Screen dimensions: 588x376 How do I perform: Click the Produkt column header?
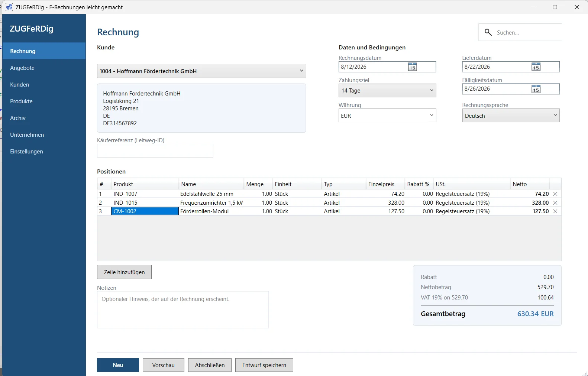(145, 184)
